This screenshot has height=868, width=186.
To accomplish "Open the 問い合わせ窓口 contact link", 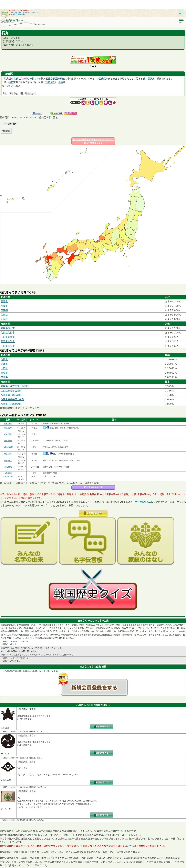I will [x=143, y=502].
